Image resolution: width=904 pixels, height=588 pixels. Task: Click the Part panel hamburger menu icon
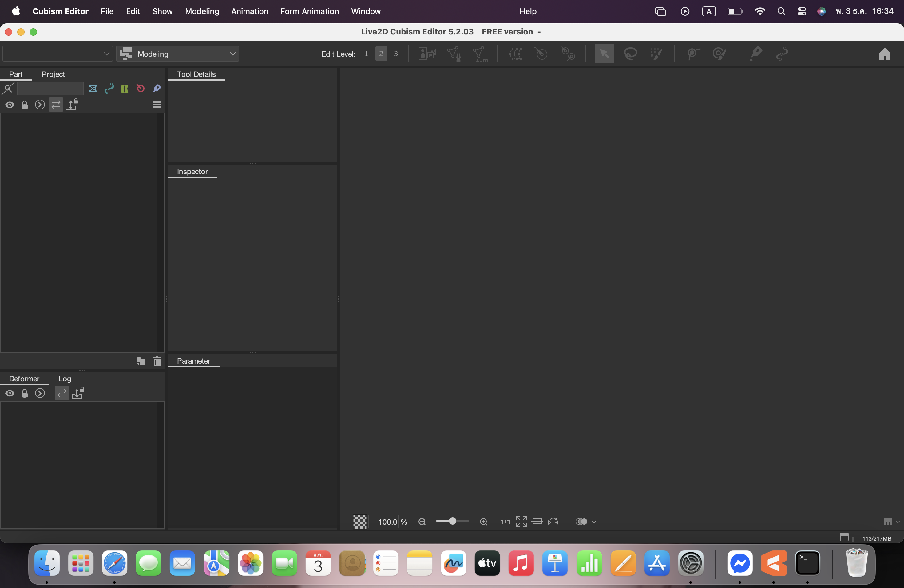pyautogui.click(x=157, y=105)
